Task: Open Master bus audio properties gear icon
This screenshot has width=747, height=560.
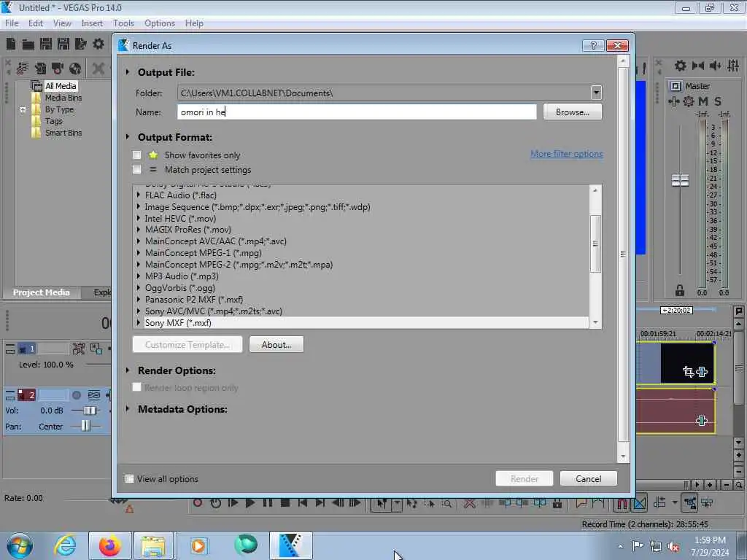Action: click(x=681, y=66)
